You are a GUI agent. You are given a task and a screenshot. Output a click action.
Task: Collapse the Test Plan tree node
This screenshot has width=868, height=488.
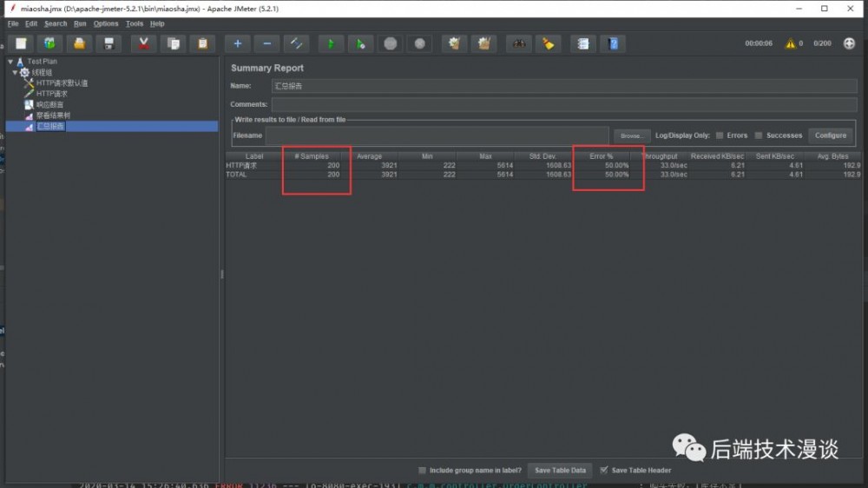pyautogui.click(x=10, y=62)
